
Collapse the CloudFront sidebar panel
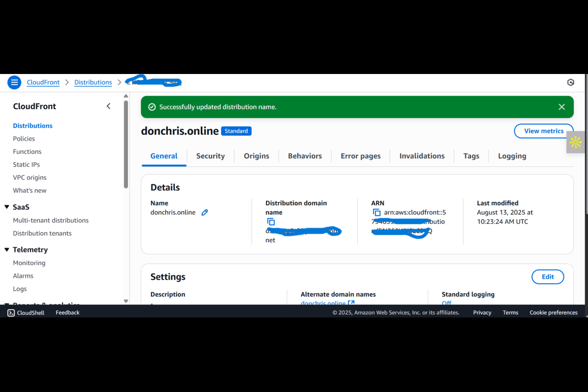tap(108, 106)
